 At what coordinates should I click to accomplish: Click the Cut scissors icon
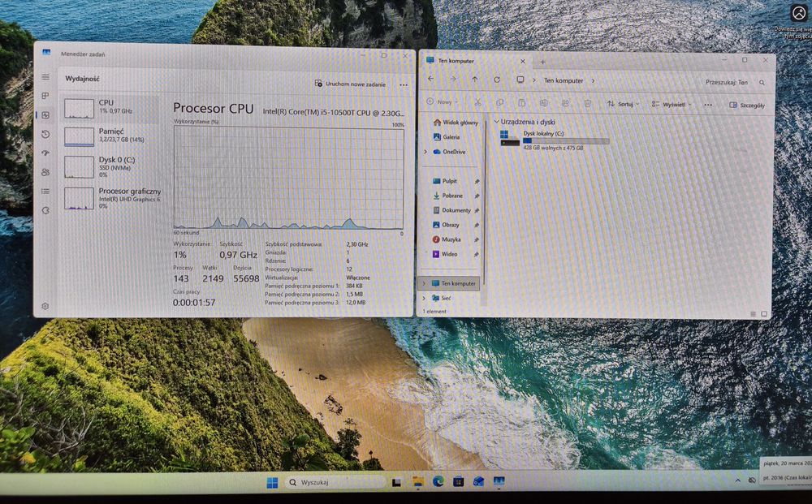pos(478,102)
